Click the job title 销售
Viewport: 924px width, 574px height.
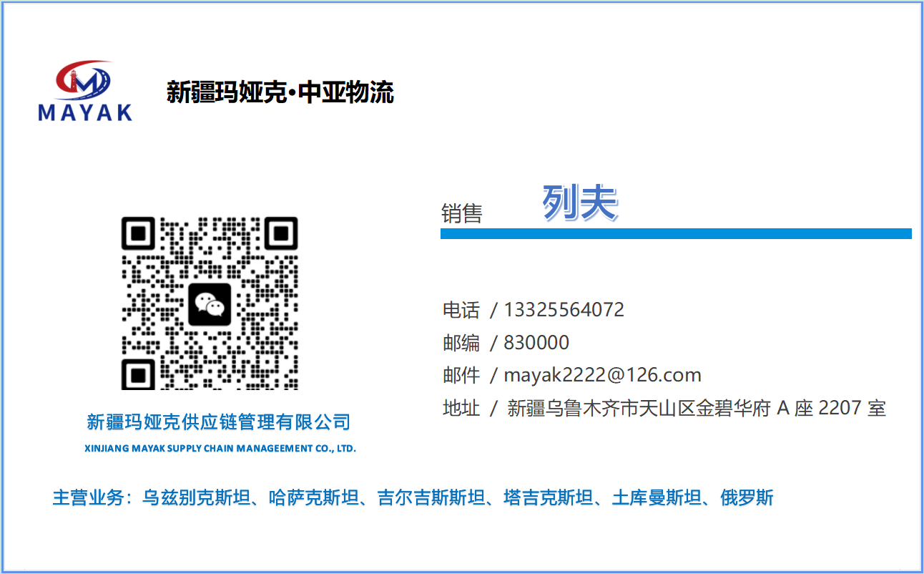coord(462,213)
